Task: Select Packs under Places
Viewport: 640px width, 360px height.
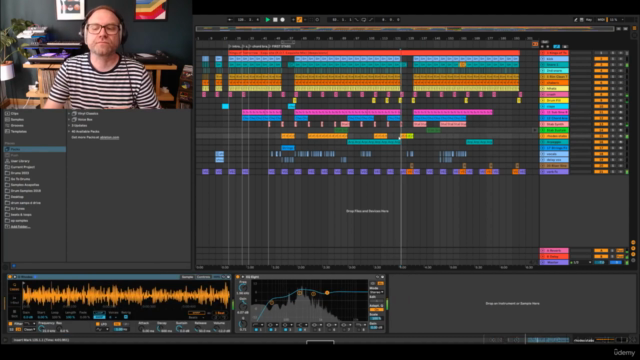Action: click(x=35, y=149)
